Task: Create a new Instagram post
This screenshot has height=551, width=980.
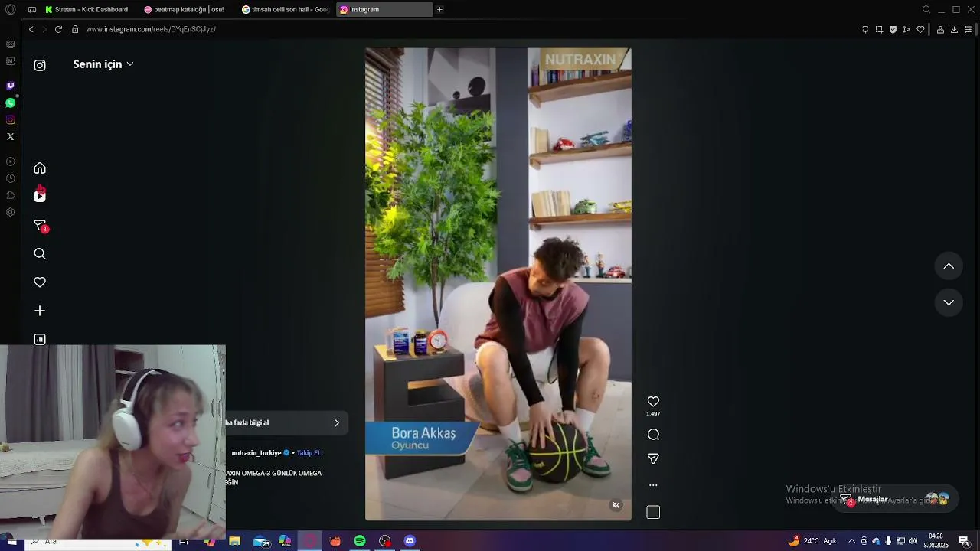Action: pyautogui.click(x=40, y=311)
